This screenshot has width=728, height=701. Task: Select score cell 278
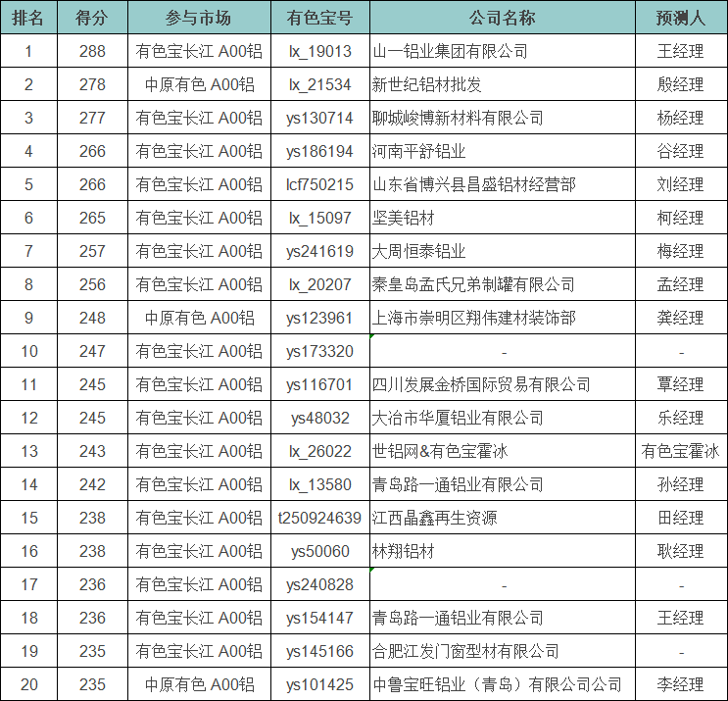[92, 84]
